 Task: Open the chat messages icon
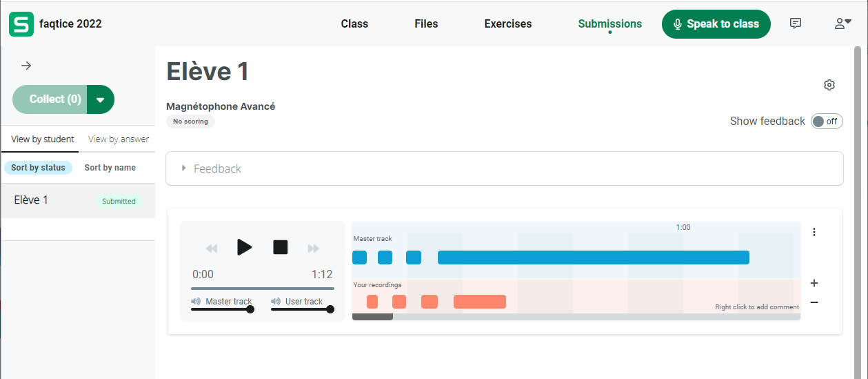pos(796,23)
